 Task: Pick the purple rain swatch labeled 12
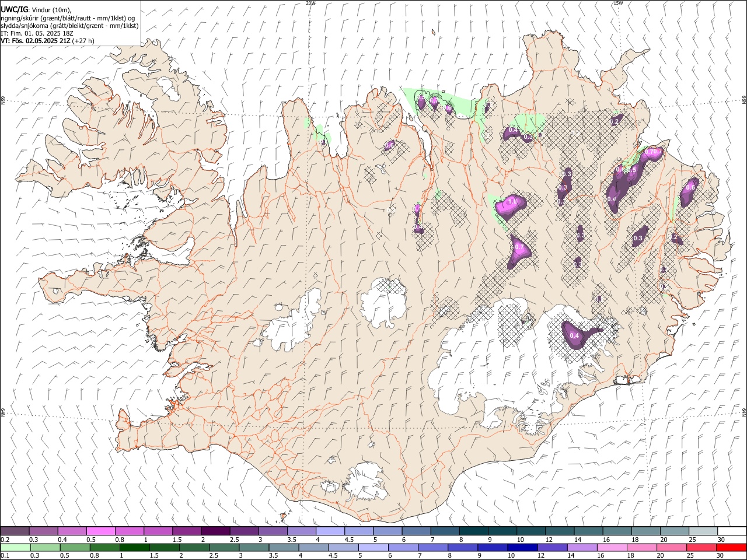pyautogui.click(x=552, y=547)
